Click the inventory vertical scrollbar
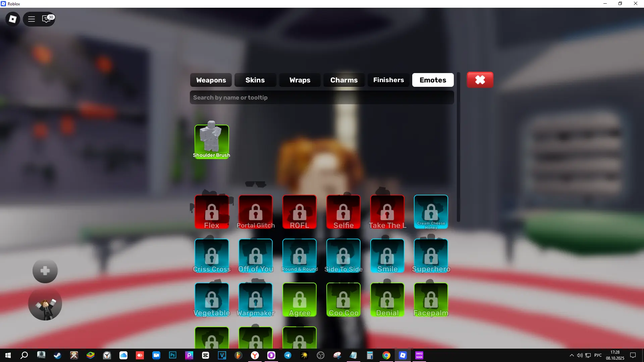This screenshot has height=362, width=644. pyautogui.click(x=458, y=147)
